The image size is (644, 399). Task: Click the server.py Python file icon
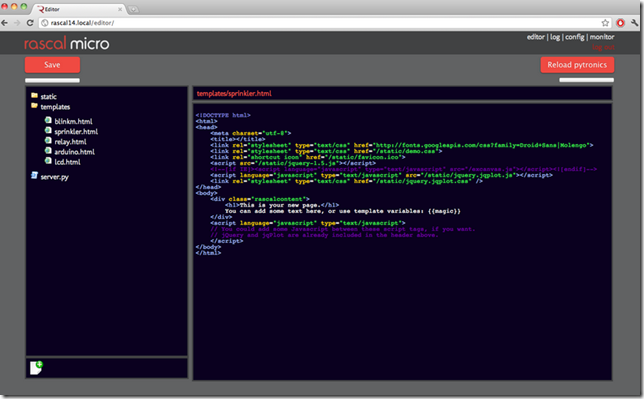pyautogui.click(x=34, y=175)
